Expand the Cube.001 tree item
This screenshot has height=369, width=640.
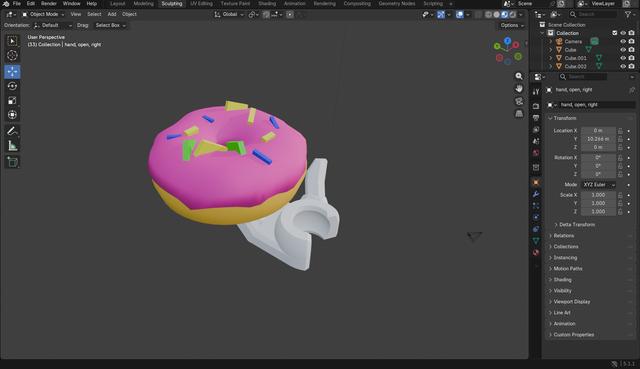[550, 58]
